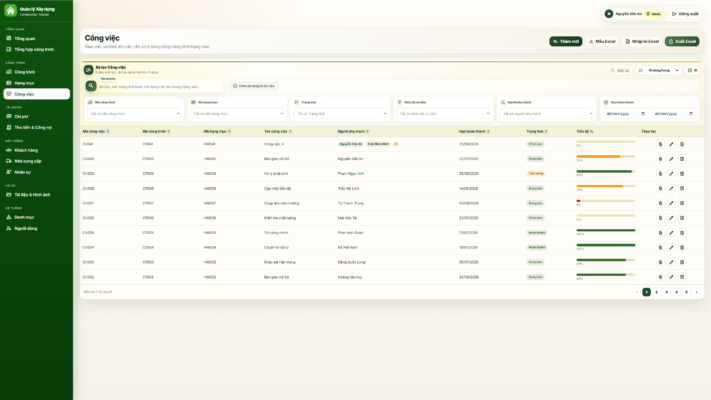Go to page 3 in pagination
Viewport: 711px width, 400px height.
666,292
